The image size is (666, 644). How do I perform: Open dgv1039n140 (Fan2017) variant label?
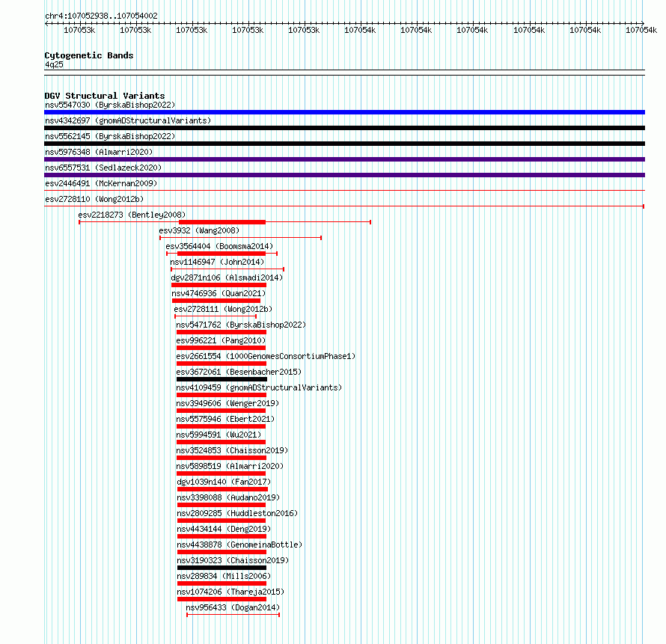[x=224, y=482]
